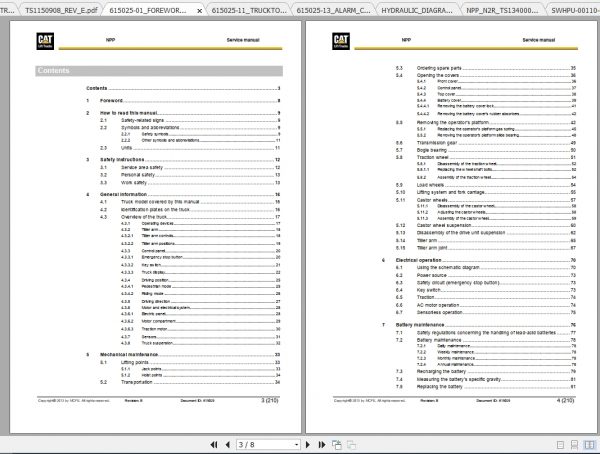Open entry 6.4 Key switch

[x=486, y=290]
